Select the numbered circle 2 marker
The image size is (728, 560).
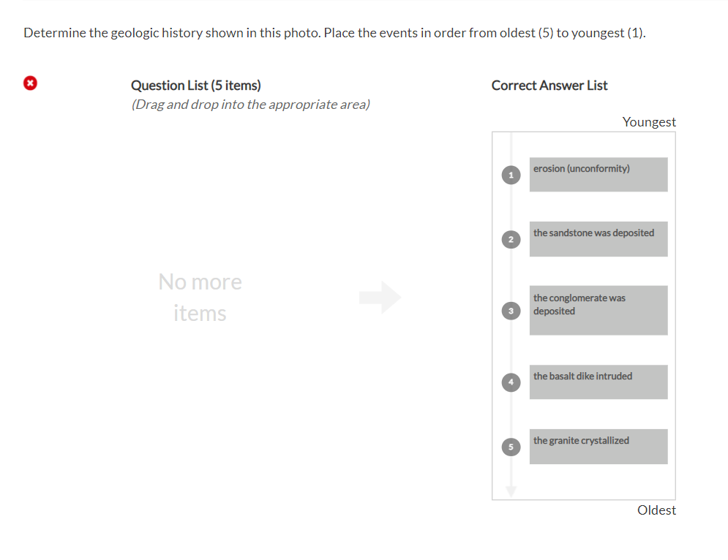click(511, 239)
